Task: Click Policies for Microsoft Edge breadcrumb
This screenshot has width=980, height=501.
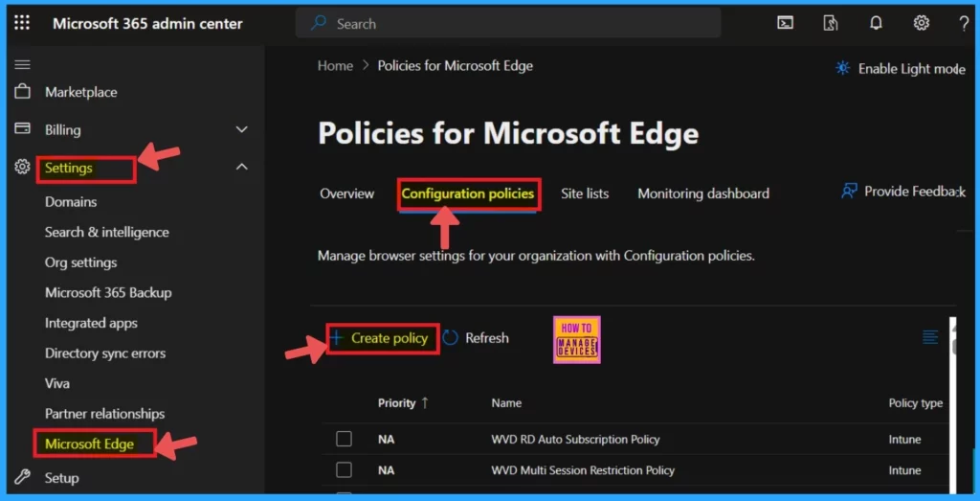Action: pos(455,66)
